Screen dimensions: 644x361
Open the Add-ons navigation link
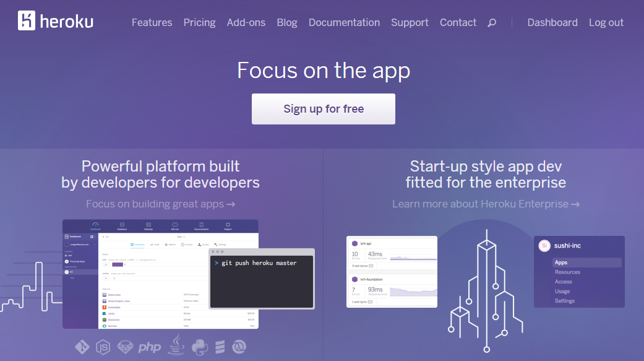(246, 23)
